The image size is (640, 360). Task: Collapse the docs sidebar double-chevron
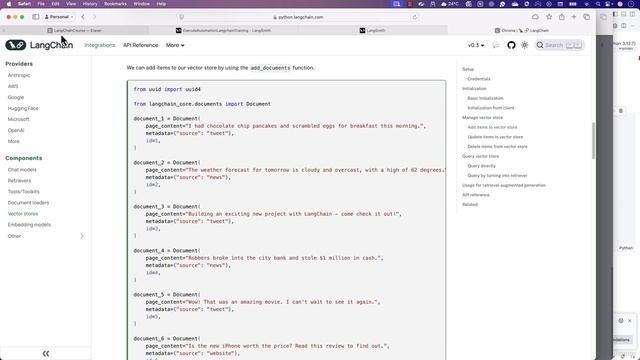[x=46, y=353]
